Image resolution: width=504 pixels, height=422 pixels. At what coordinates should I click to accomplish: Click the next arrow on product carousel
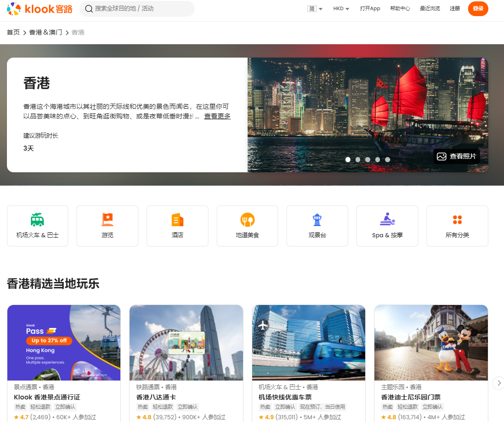(498, 383)
